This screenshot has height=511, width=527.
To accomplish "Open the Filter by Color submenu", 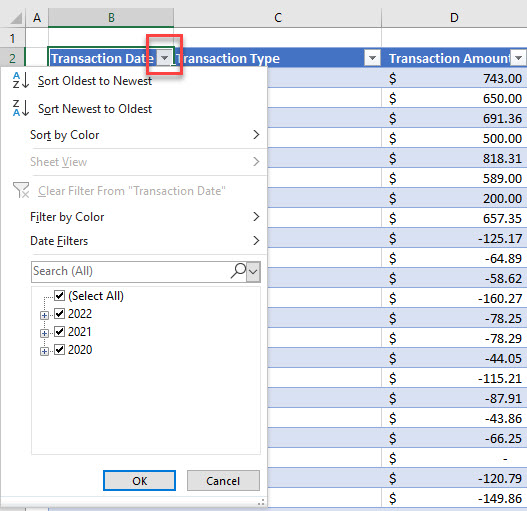I will 145,217.
